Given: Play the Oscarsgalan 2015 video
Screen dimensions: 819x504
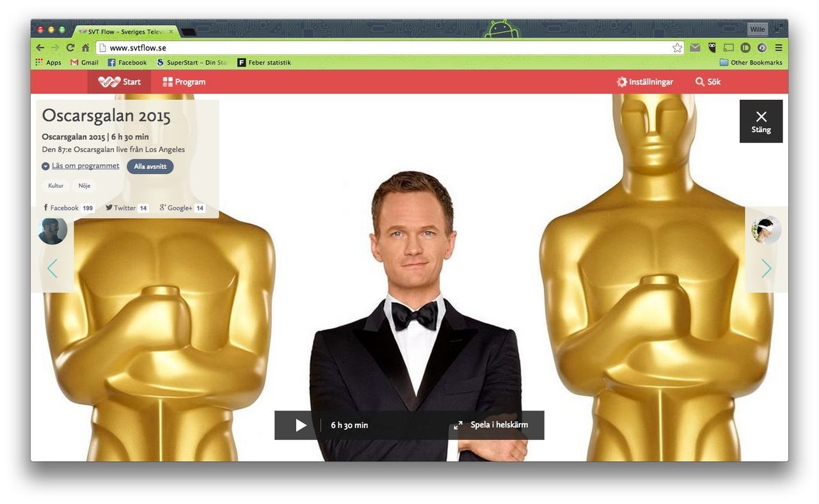Looking at the screenshot, I should click(x=301, y=425).
